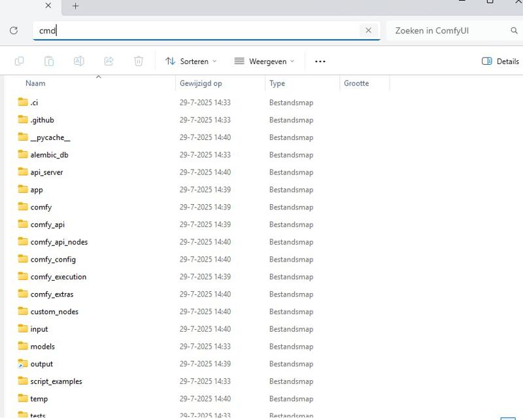Viewport: 523px width, 420px height.
Task: Sort by the Gewijzigd op column
Action: coord(201,84)
